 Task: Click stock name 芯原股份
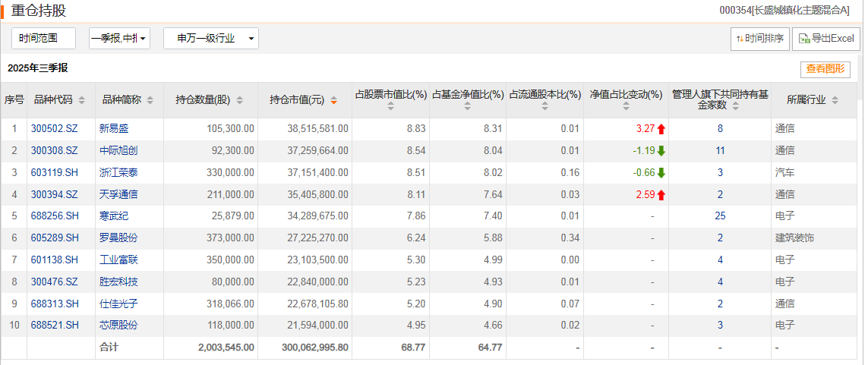pyautogui.click(x=118, y=326)
